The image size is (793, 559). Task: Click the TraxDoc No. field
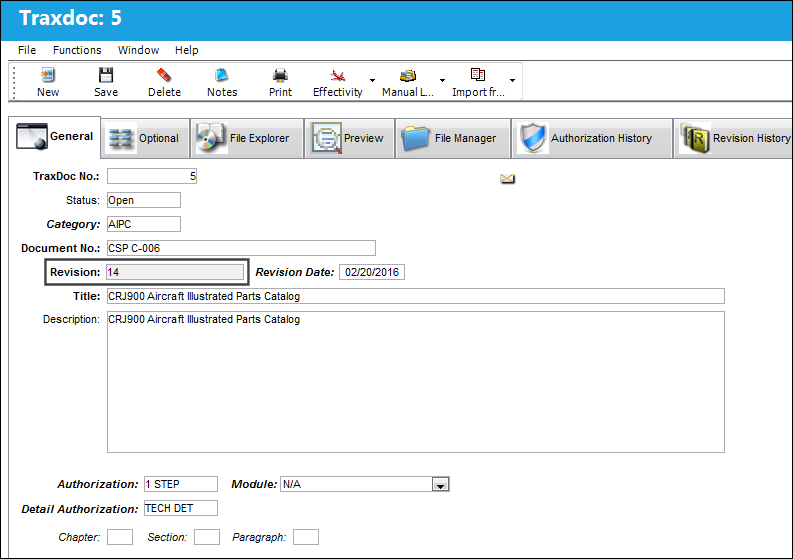tap(152, 176)
